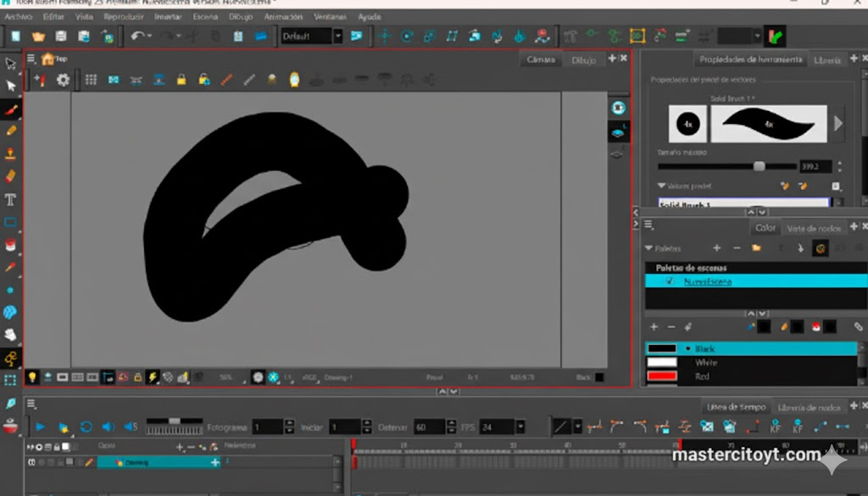Screen dimensions: 868x496
Task: Toggle the grid display icon
Action: point(91,80)
